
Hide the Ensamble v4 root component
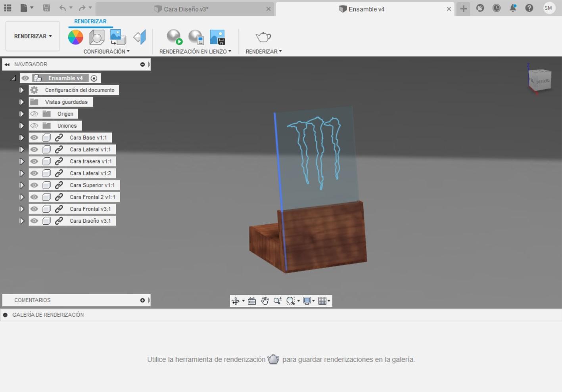click(x=25, y=78)
